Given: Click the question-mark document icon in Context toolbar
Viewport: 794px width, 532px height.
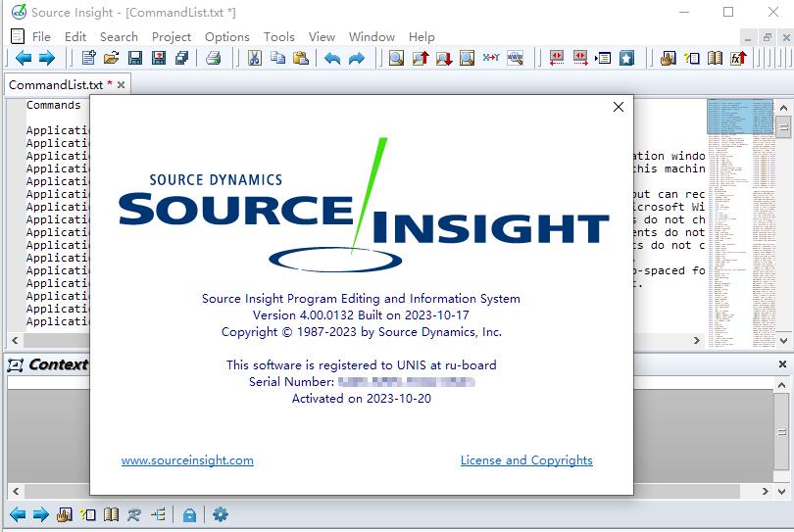Looking at the screenshot, I should 88,514.
